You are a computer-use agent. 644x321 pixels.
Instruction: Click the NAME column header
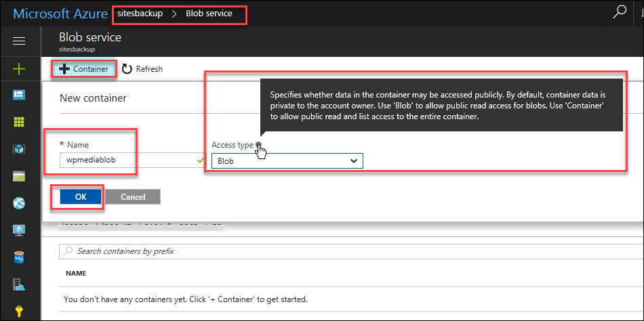pos(75,273)
